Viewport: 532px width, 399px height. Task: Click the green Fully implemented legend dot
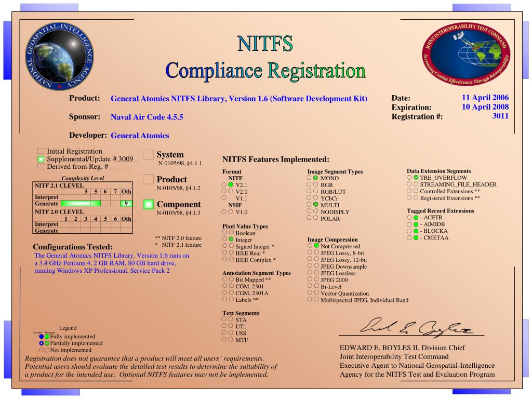tap(47, 337)
